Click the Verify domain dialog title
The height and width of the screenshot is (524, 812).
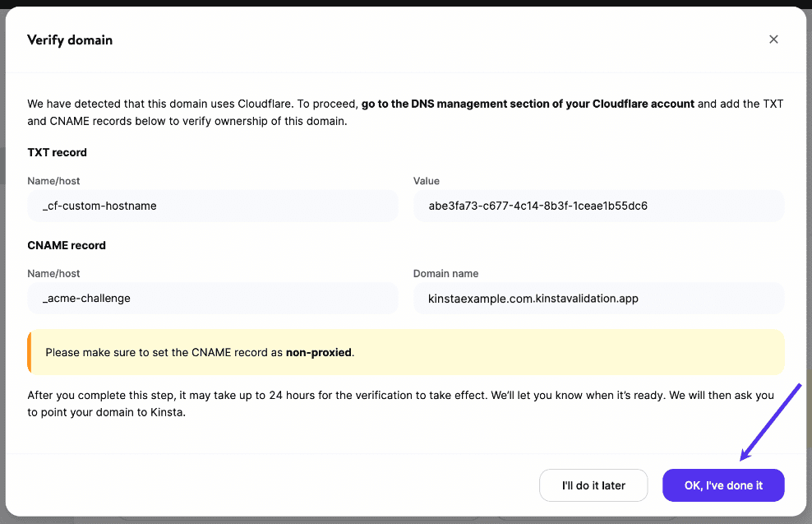tap(70, 39)
